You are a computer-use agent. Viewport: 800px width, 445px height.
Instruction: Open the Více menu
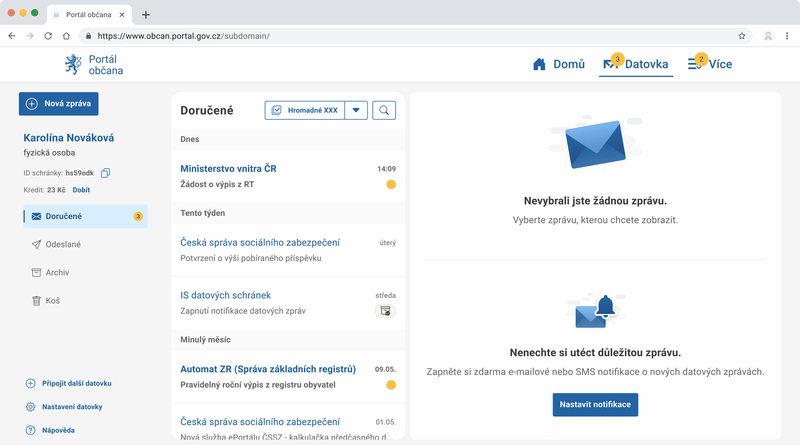coord(710,64)
